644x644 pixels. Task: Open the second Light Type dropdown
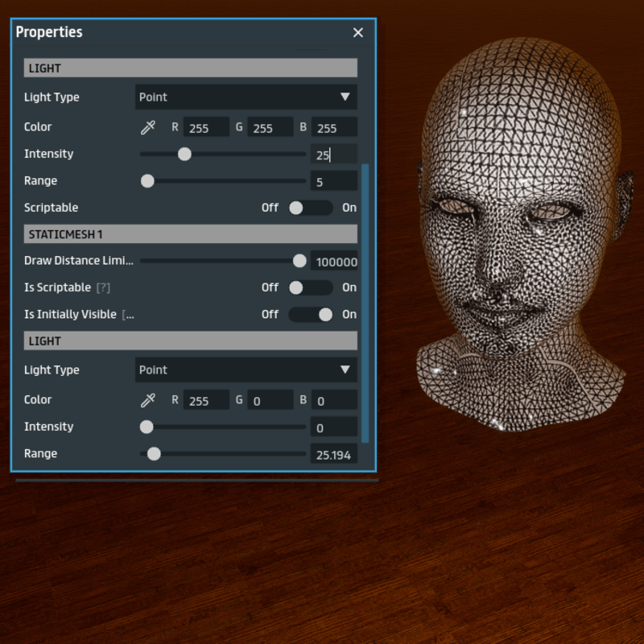pyautogui.click(x=246, y=370)
